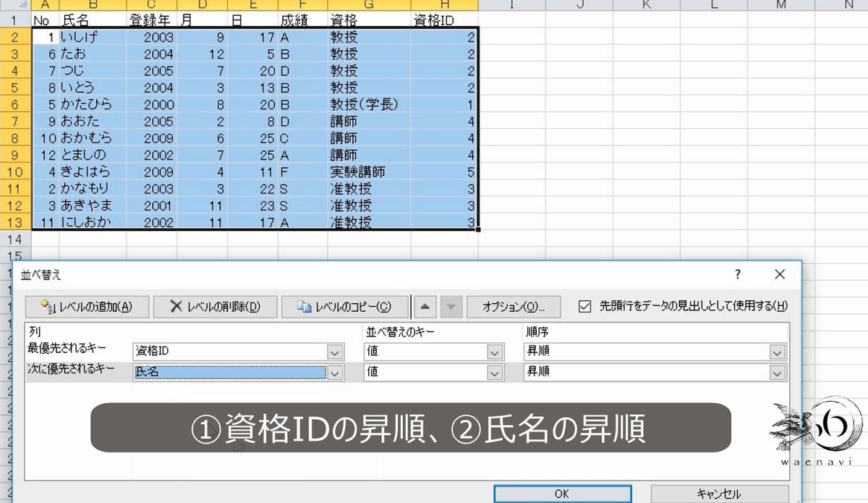The image size is (868, 503).
Task: Click the レベルの削除 (Delete Level) button
Action: (215, 306)
